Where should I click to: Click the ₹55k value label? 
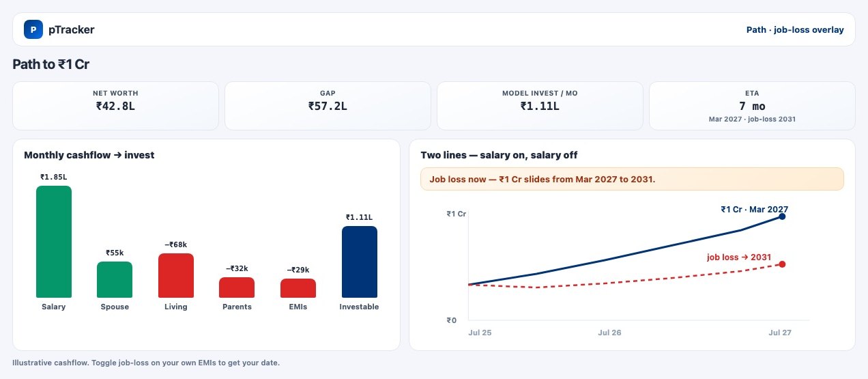pyautogui.click(x=115, y=253)
